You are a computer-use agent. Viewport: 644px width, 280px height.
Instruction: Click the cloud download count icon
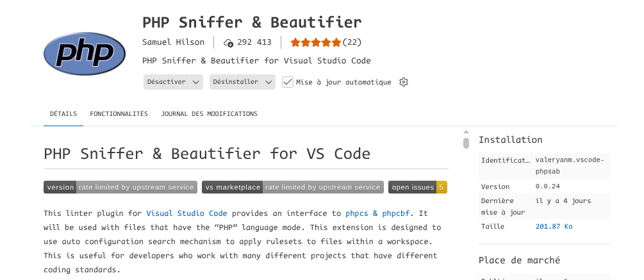tap(229, 43)
